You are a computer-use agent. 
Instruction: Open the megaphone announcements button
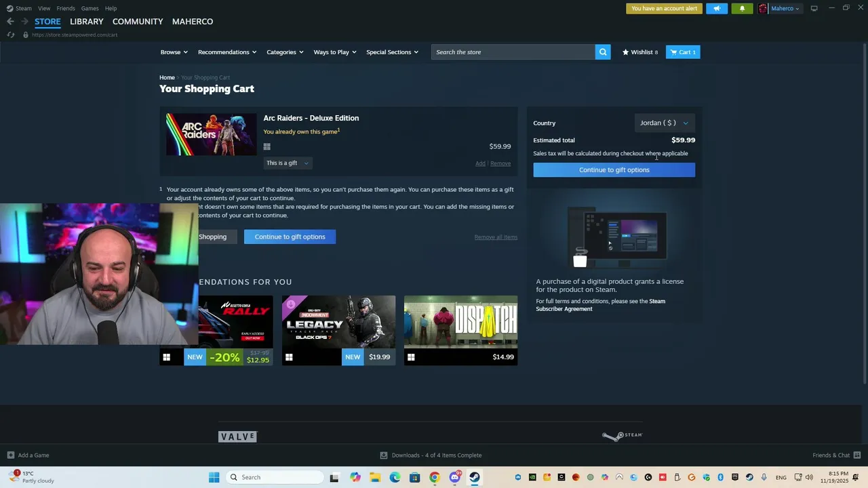717,9
